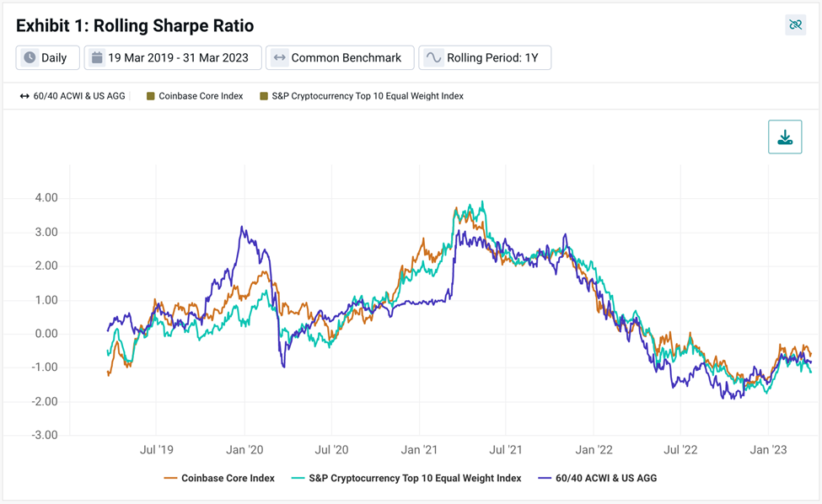Click the clock icon in Daily button
822x504 pixels.
click(30, 57)
